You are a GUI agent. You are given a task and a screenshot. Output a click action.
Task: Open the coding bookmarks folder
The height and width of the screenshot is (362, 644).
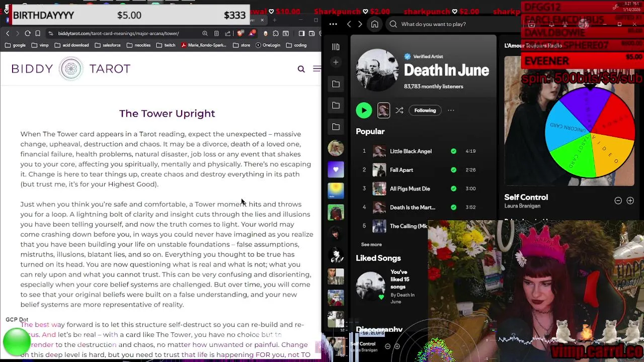[x=296, y=45]
